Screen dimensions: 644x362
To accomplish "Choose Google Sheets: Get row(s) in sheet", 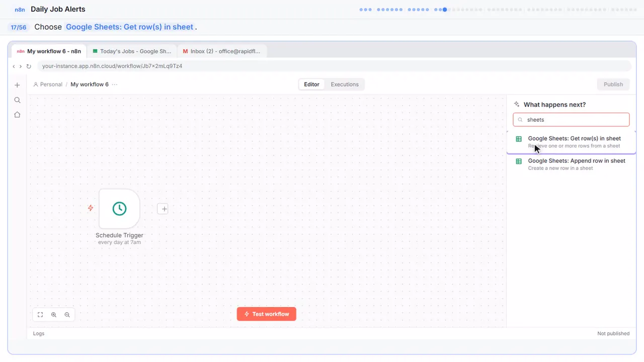I will (x=571, y=142).
